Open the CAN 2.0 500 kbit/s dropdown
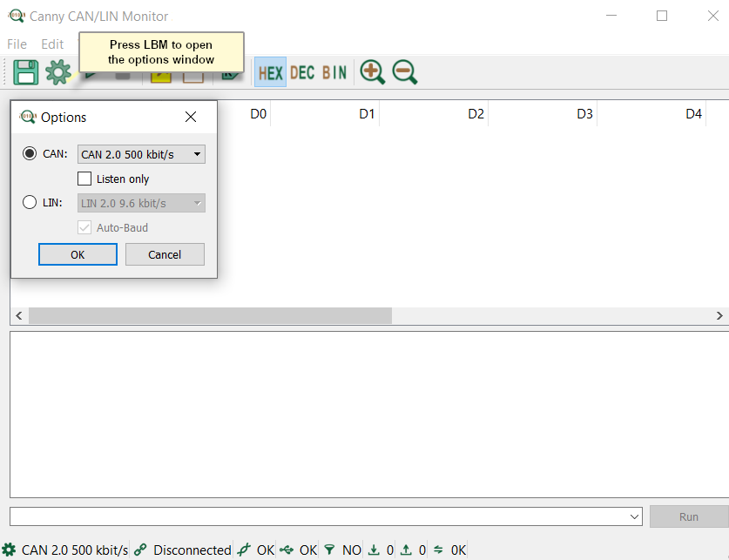This screenshot has height=560, width=729. pyautogui.click(x=141, y=154)
